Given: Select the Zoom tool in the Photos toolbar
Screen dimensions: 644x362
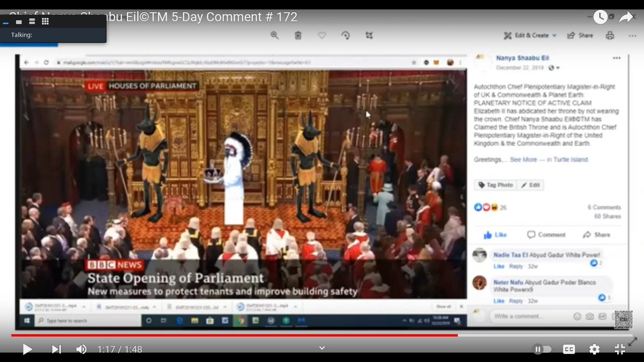Looking at the screenshot, I should pyautogui.click(x=275, y=35).
